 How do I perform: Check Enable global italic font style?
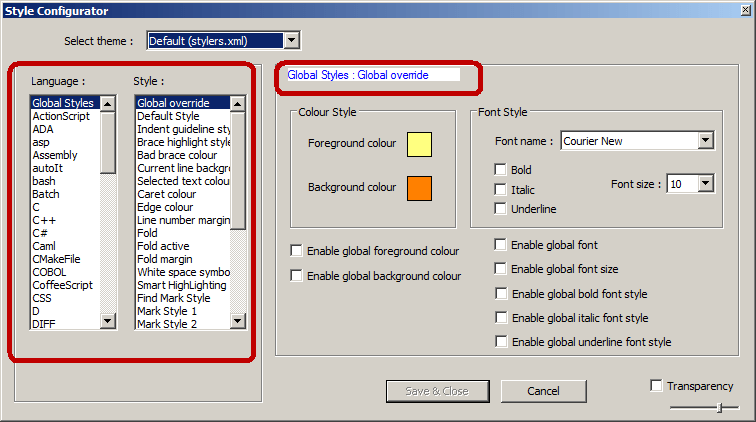tap(501, 317)
